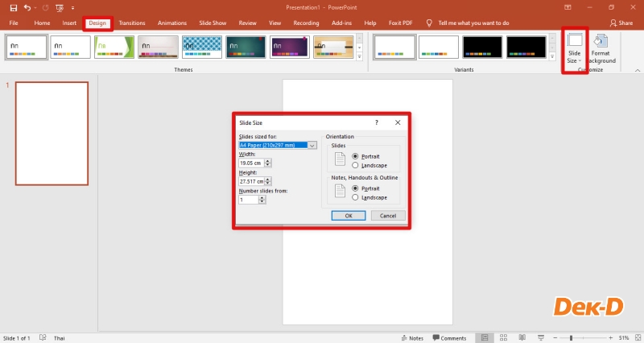
Task: Expand the Slides sized for dropdown
Action: tap(312, 145)
